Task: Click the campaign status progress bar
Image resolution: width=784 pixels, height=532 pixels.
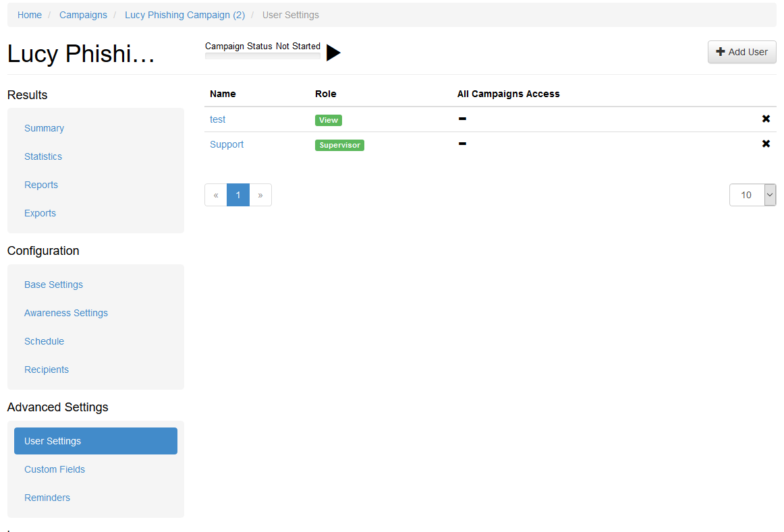Action: [x=262, y=56]
